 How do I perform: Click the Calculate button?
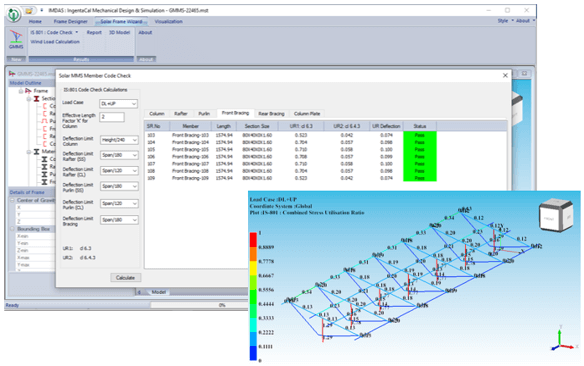pyautogui.click(x=125, y=278)
